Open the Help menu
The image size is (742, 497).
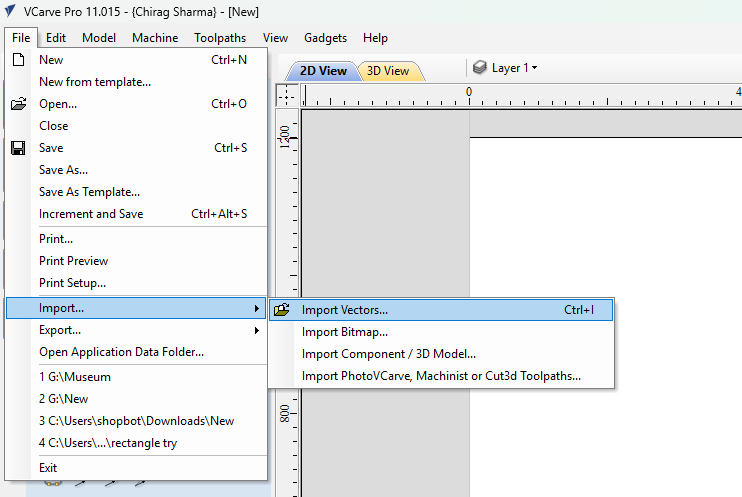coord(375,38)
